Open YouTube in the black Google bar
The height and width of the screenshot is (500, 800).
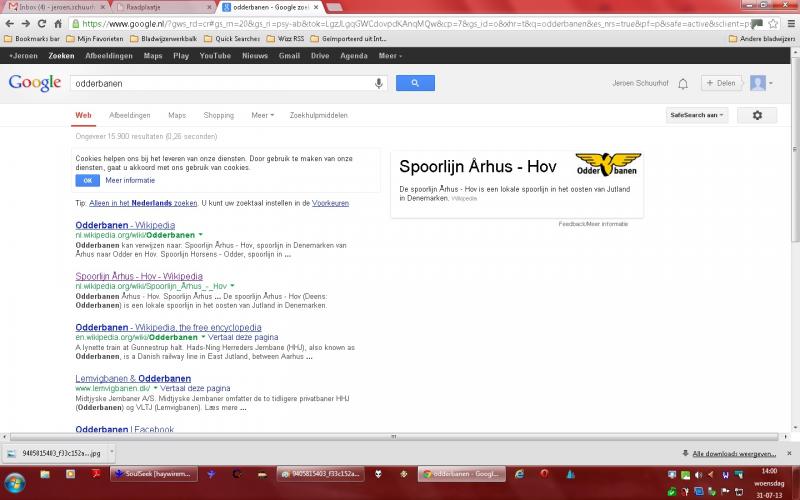pos(215,56)
